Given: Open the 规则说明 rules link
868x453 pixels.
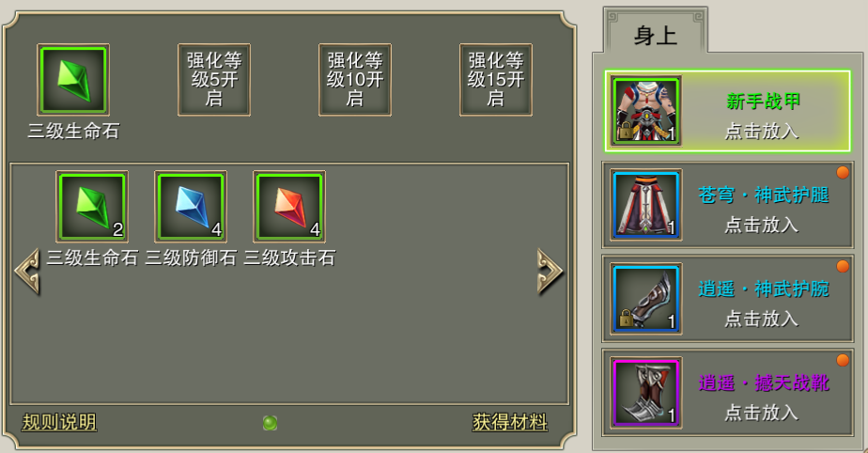Looking at the screenshot, I should click(59, 423).
